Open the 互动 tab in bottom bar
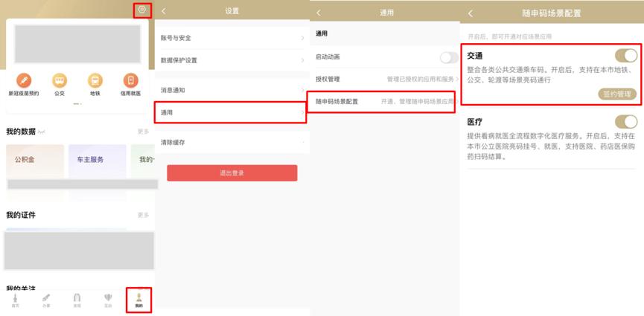The width and height of the screenshot is (644, 316). (108, 300)
